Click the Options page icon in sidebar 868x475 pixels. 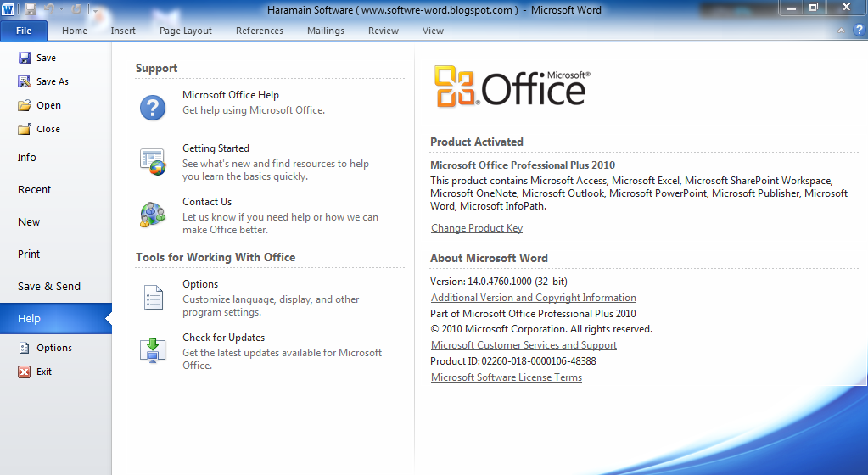pos(25,348)
